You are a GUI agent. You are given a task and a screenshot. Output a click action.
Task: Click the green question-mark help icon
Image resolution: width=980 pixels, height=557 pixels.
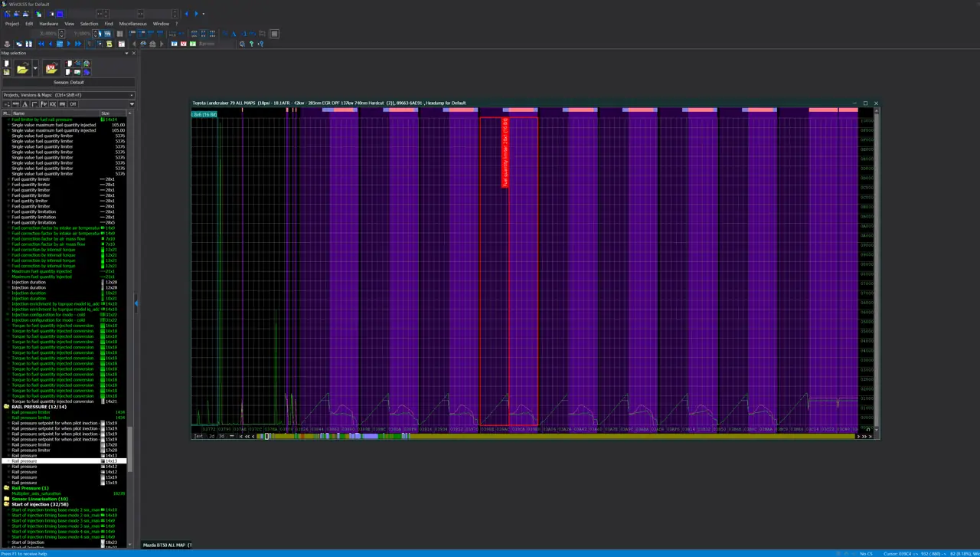[x=251, y=44]
